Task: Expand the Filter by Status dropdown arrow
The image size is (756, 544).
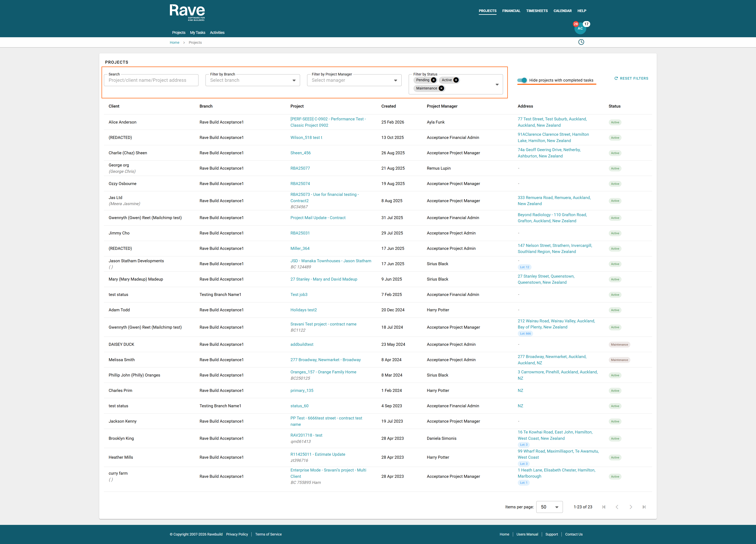Action: 497,84
